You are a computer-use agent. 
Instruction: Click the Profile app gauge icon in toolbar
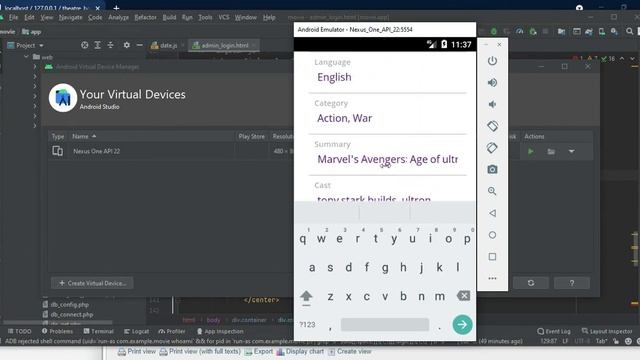520,31
